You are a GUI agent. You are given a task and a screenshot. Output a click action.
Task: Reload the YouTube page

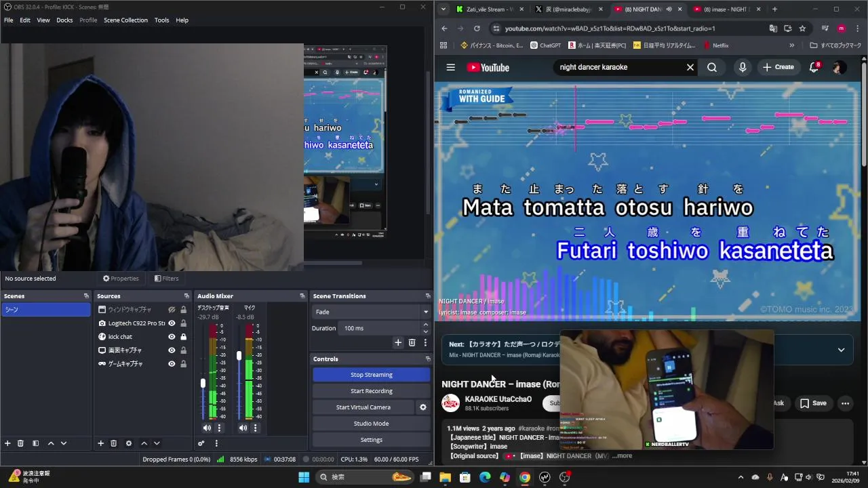click(477, 28)
